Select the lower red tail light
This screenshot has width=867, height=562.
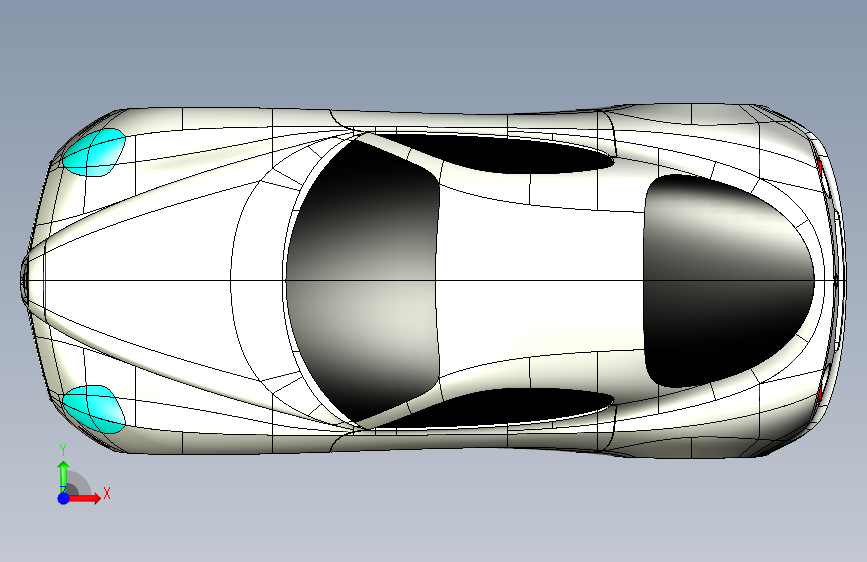(x=819, y=396)
